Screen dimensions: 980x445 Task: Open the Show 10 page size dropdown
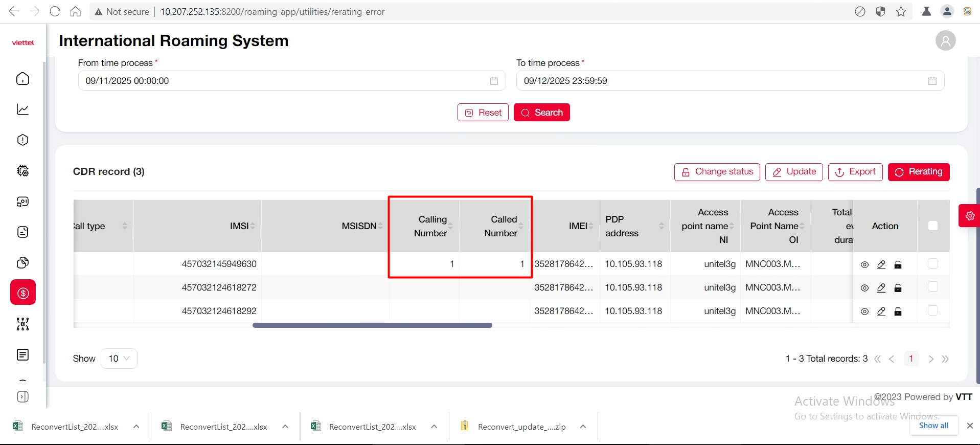(119, 359)
